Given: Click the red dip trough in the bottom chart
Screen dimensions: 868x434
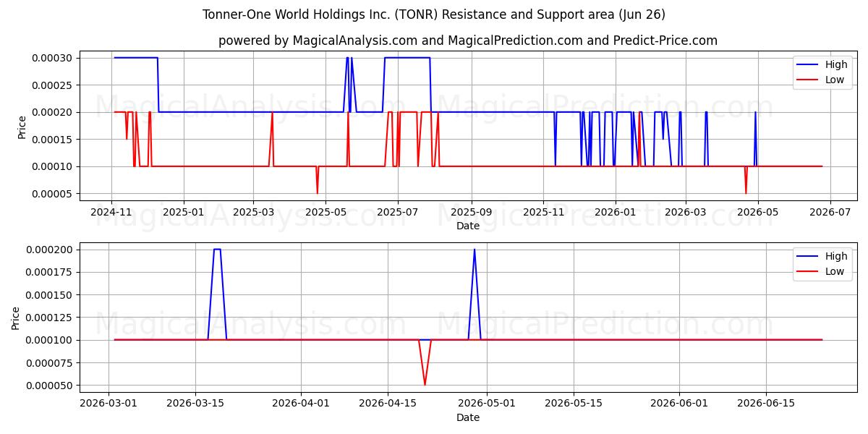Looking at the screenshot, I should (x=425, y=384).
